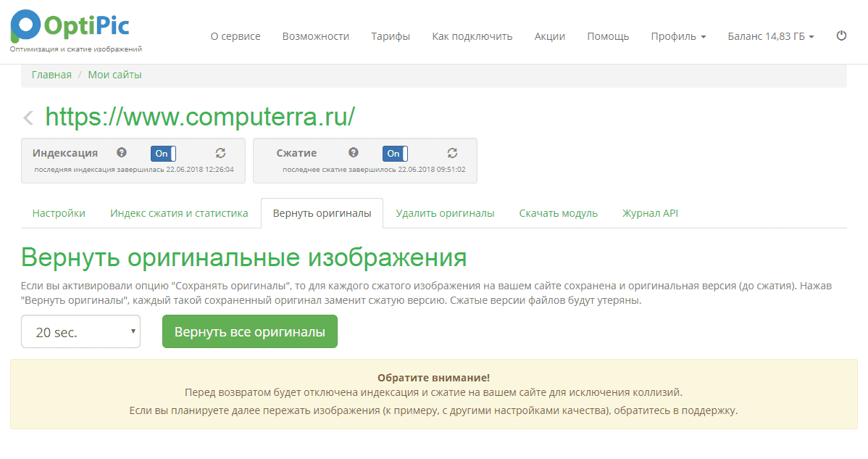Open the 20 sec. interval dropdown
The height and width of the screenshot is (459, 868).
pyautogui.click(x=80, y=332)
